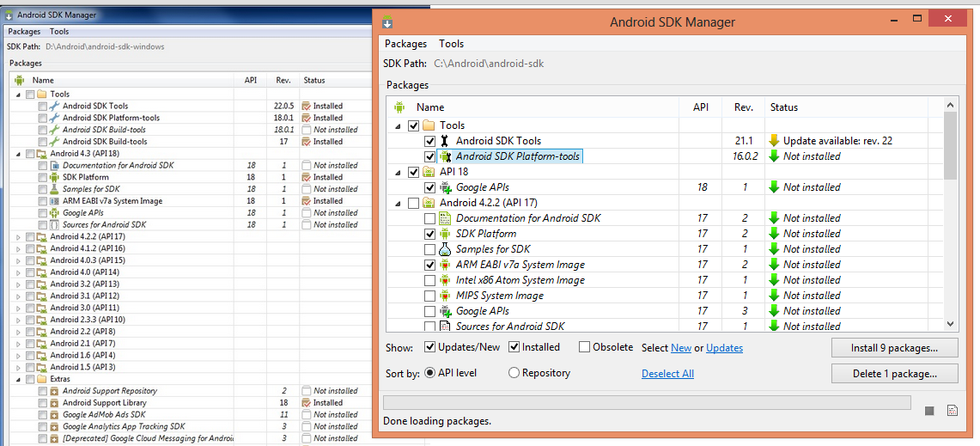Click the Google APIs icon under API 18
This screenshot has width=980, height=446.
point(445,187)
